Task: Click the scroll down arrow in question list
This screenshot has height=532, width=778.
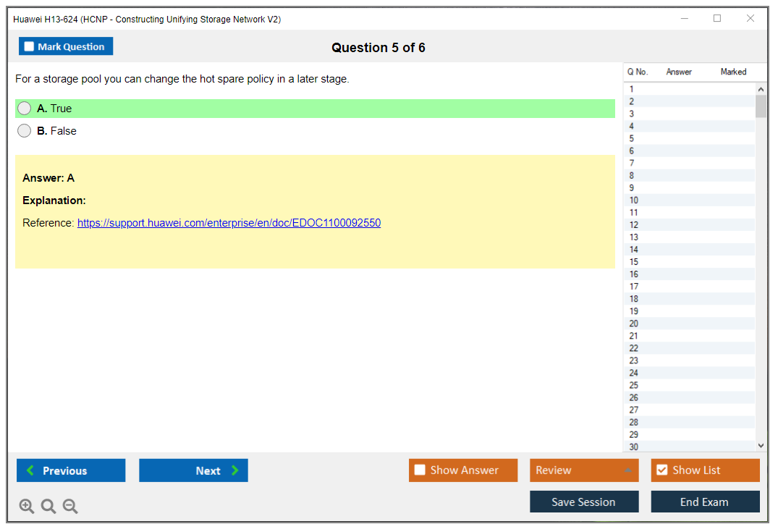Action: click(761, 446)
